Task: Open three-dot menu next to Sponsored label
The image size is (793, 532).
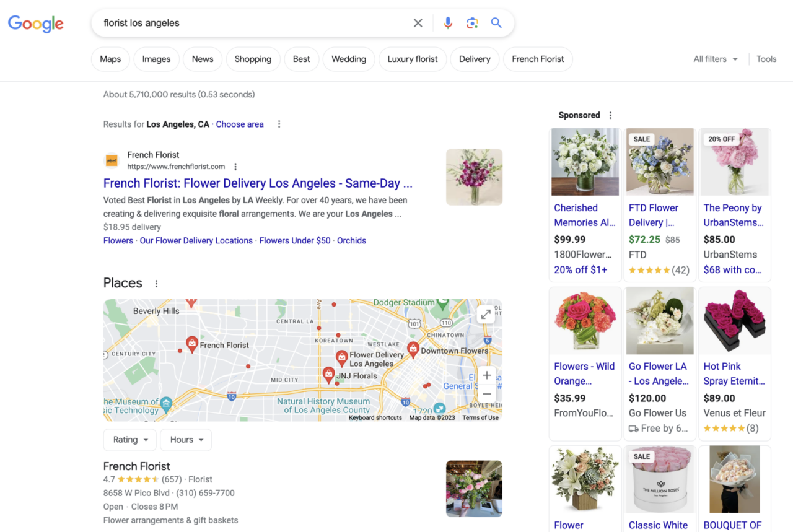Action: pos(610,115)
